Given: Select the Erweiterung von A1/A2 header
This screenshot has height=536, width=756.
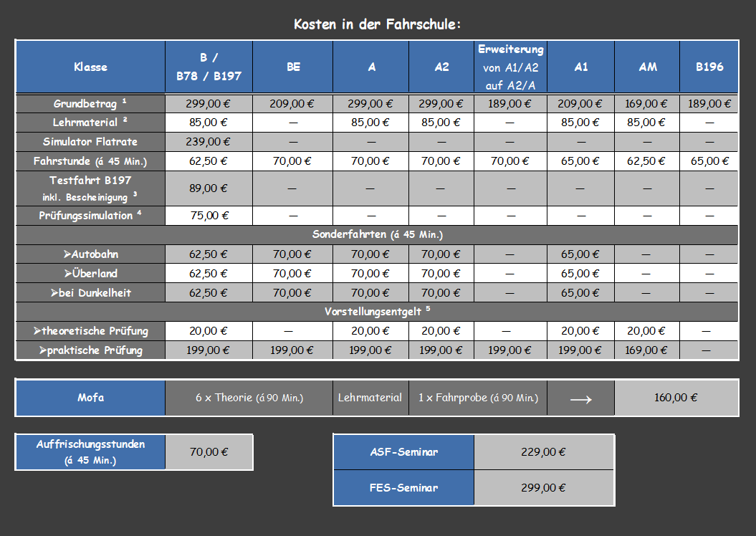Looking at the screenshot, I should click(510, 67).
